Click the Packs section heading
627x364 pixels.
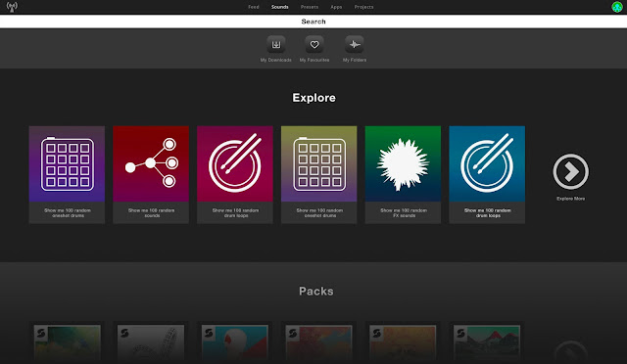click(315, 291)
